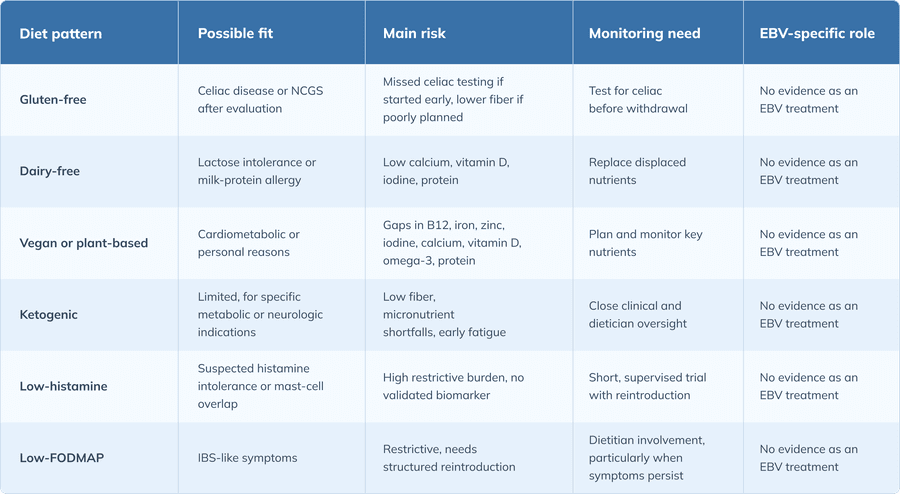900x494 pixels.
Task: Click the Diet pattern column header
Action: tap(61, 34)
